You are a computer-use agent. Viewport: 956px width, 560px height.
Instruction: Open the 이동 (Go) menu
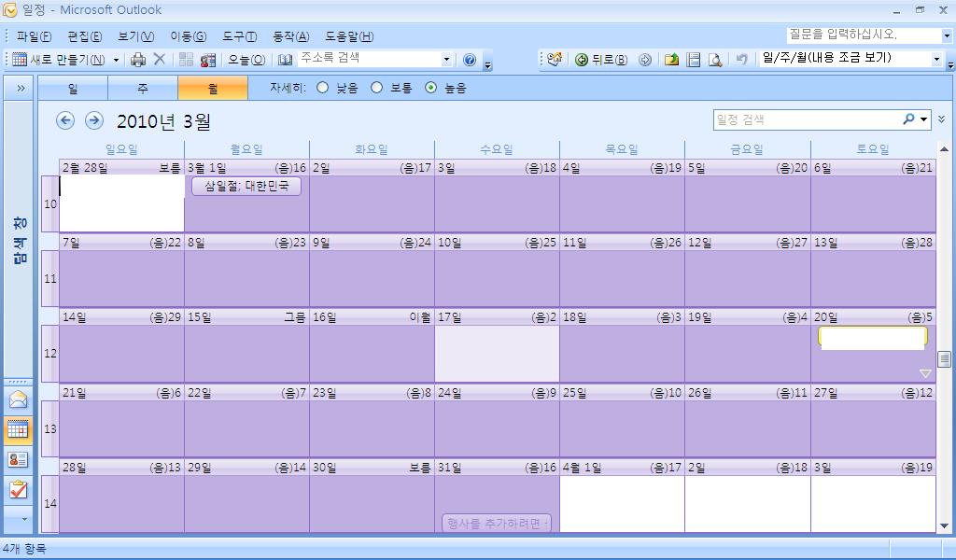(x=189, y=36)
